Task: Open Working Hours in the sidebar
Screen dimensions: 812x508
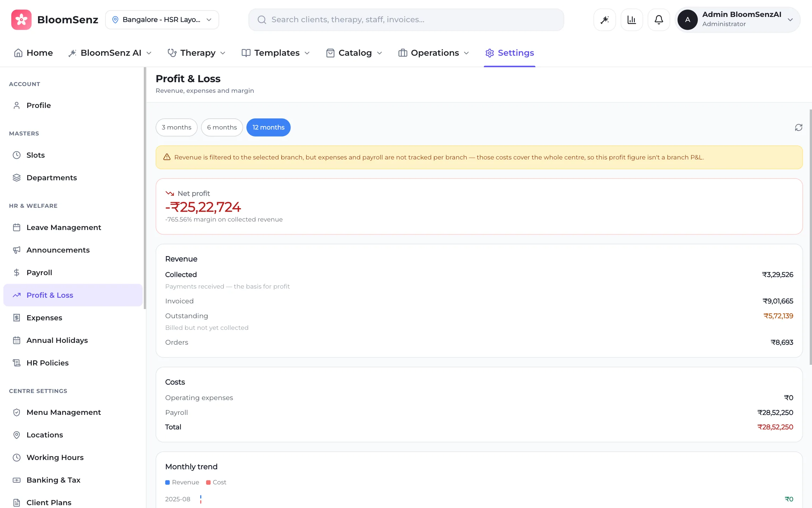Action: pos(73,458)
